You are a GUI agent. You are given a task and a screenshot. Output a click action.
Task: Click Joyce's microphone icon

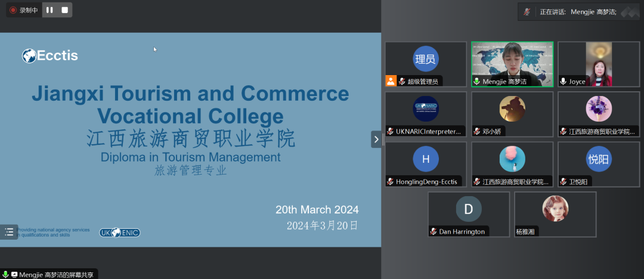563,81
